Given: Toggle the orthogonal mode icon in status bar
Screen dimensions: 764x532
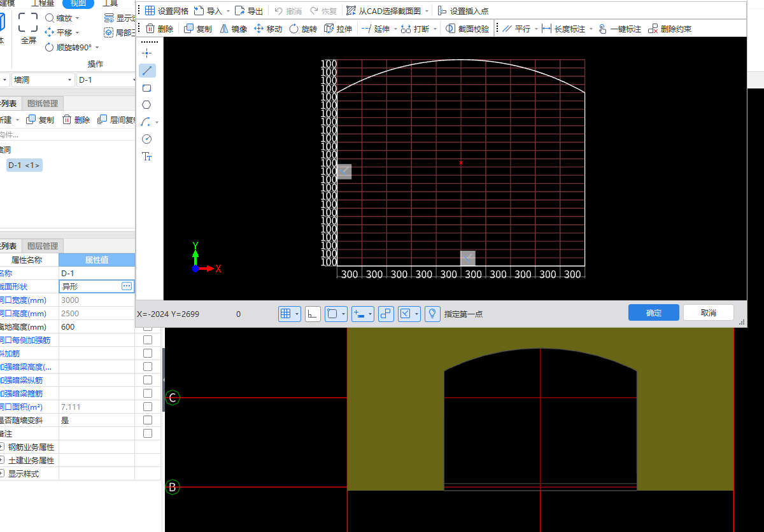Looking at the screenshot, I should pyautogui.click(x=313, y=314).
